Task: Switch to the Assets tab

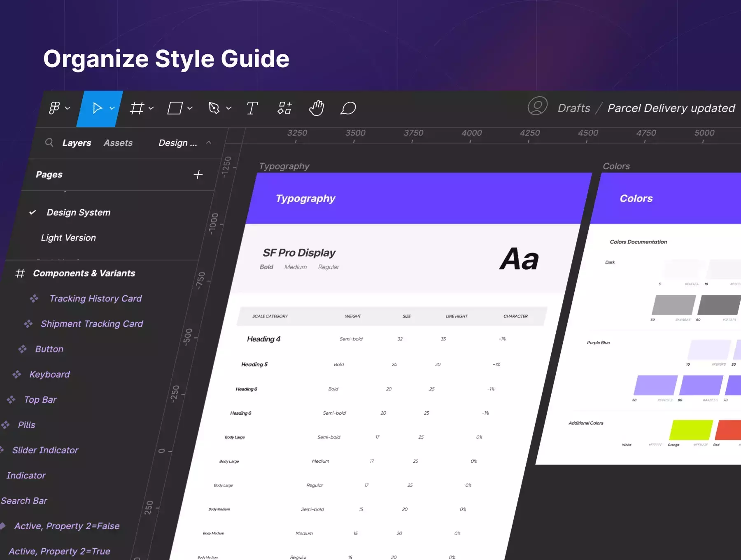Action: (118, 143)
